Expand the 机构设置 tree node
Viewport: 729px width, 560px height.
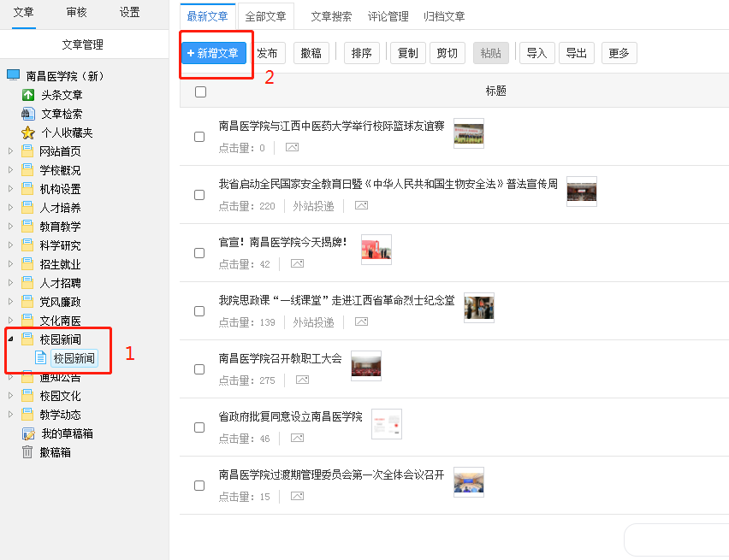(x=10, y=189)
